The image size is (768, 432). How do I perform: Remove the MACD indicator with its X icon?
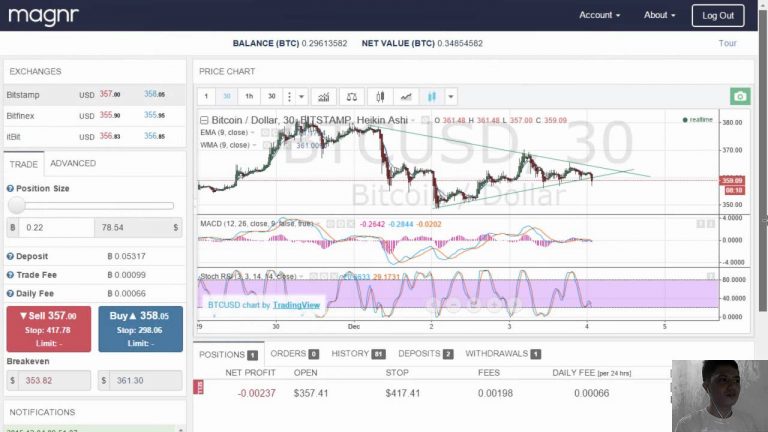(x=351, y=224)
